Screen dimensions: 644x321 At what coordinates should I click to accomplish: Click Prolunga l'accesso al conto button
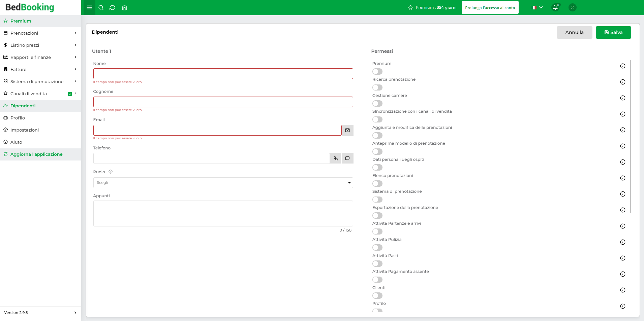490,7
